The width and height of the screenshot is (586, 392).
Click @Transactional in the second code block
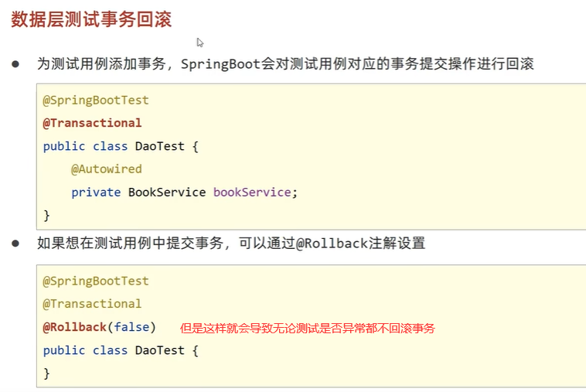[x=92, y=304]
